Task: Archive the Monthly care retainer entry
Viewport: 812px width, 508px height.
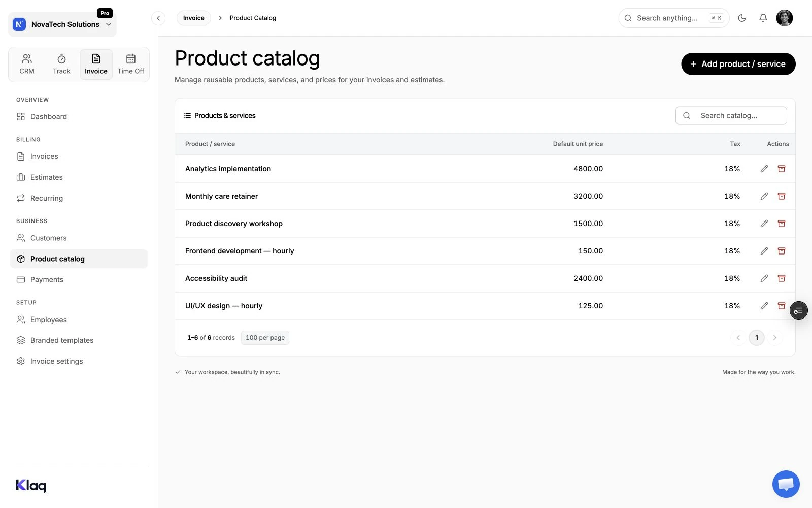Action: (782, 196)
